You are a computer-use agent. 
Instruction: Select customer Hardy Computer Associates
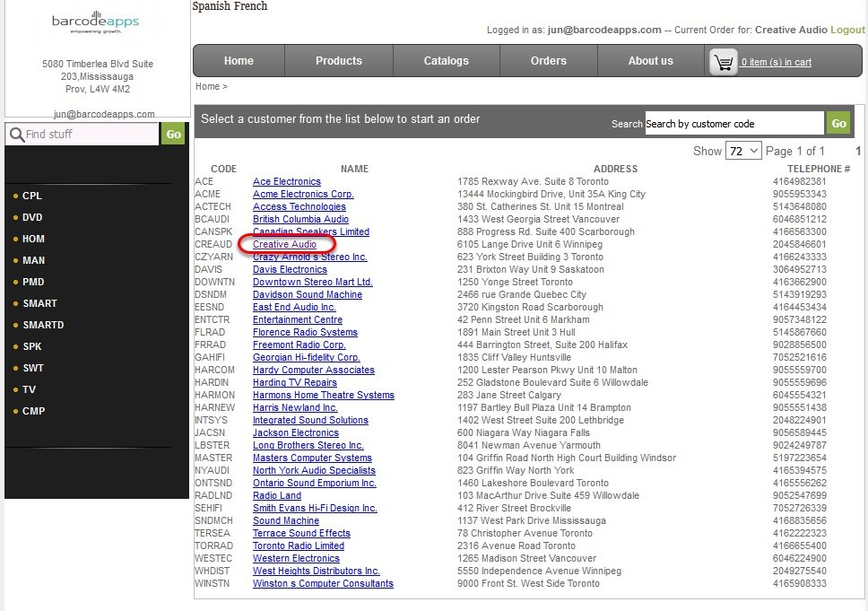coord(314,370)
